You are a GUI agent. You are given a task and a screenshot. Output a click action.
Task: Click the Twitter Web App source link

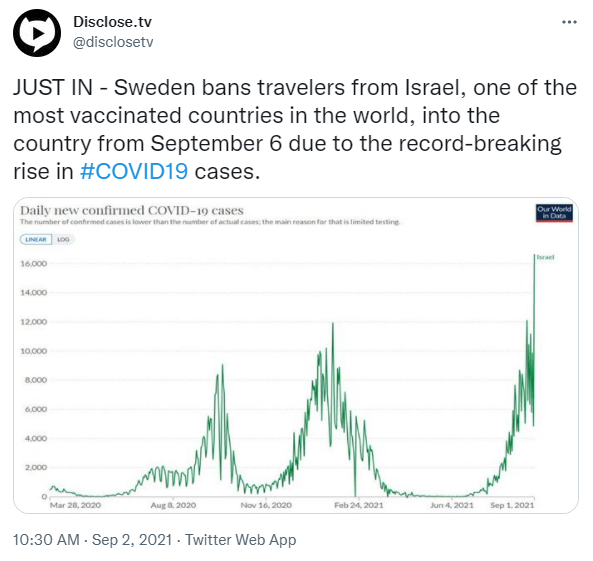241,540
